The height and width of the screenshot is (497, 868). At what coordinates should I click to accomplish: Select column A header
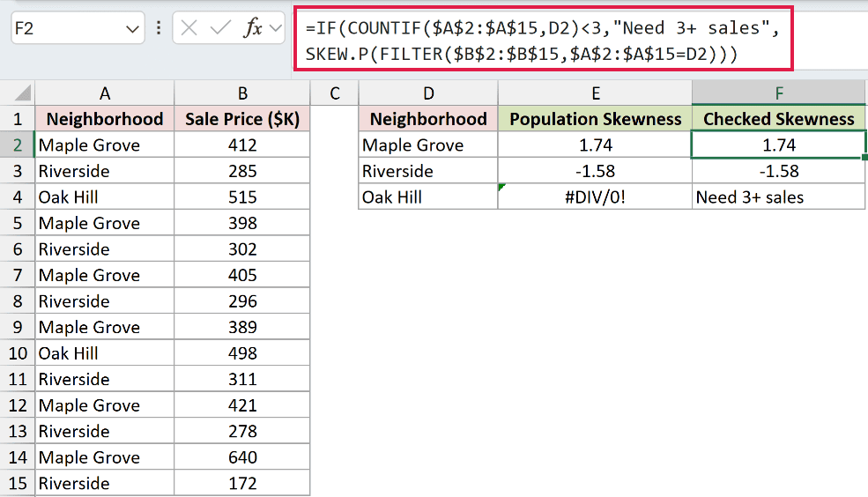[105, 93]
